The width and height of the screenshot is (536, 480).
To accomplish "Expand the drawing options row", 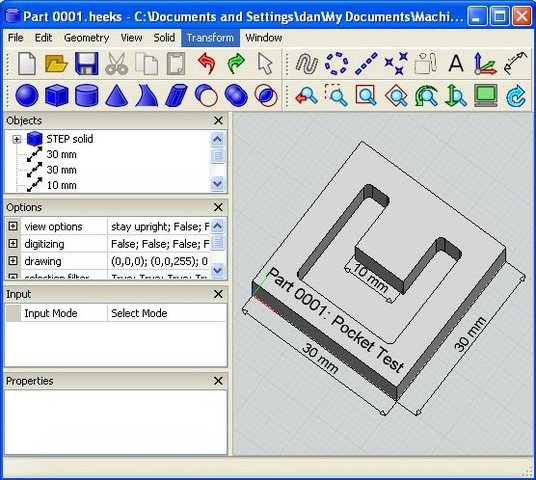I will click(13, 261).
